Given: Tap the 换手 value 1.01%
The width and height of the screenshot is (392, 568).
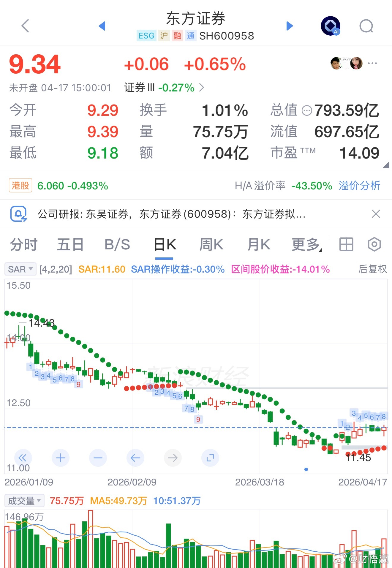Looking at the screenshot, I should point(225,110).
